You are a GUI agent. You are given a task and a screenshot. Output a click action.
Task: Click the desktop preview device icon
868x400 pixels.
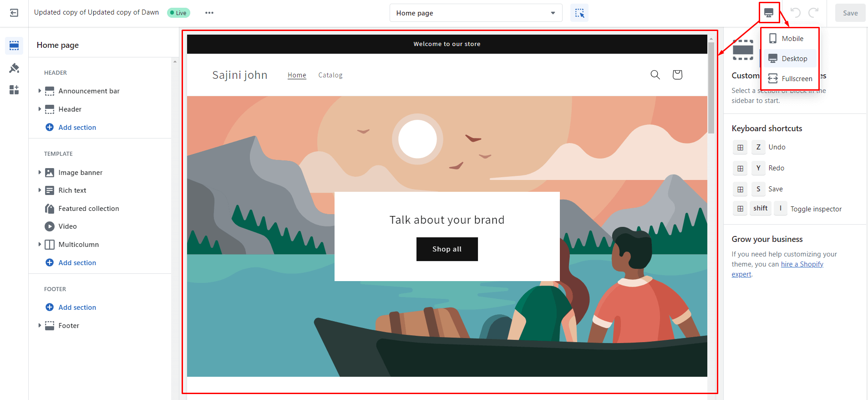click(768, 13)
